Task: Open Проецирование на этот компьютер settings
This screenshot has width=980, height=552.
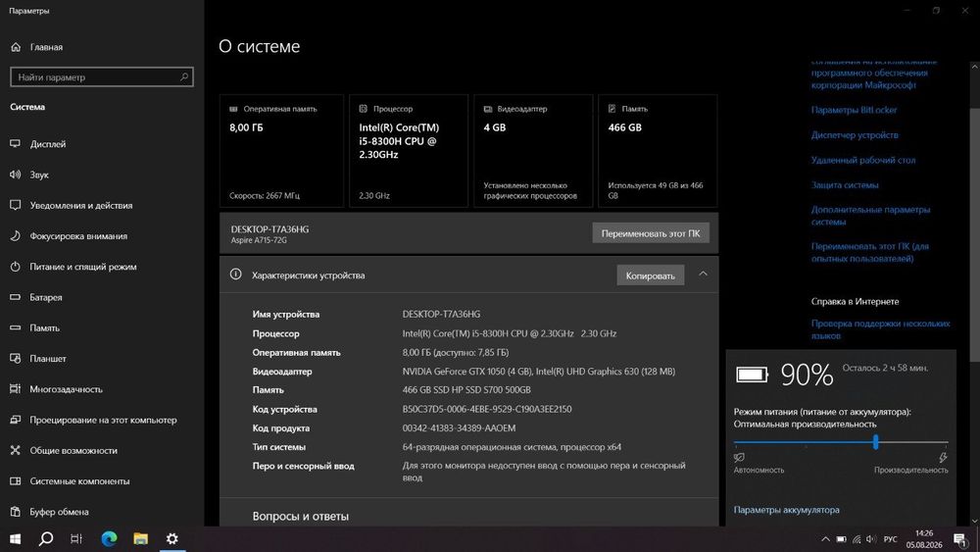Action: pos(103,420)
